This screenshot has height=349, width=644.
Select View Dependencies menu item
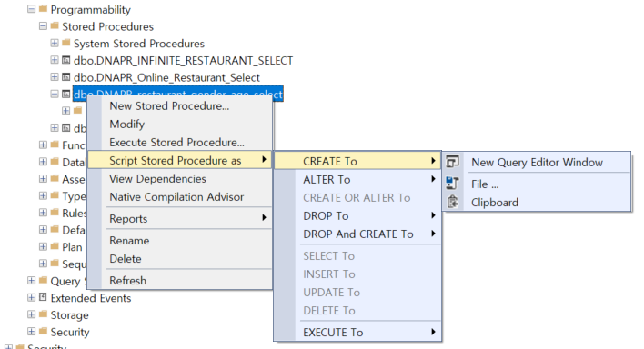click(180, 179)
